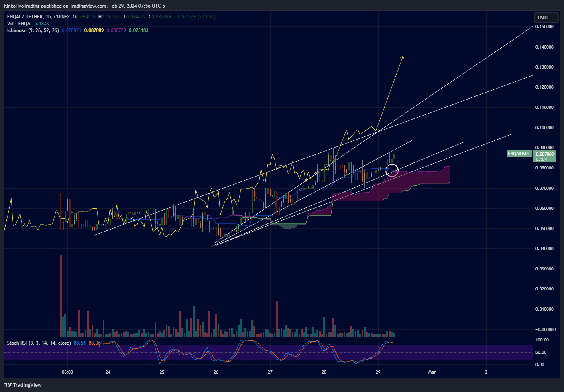Click the close value C0.087089

click(x=160, y=17)
